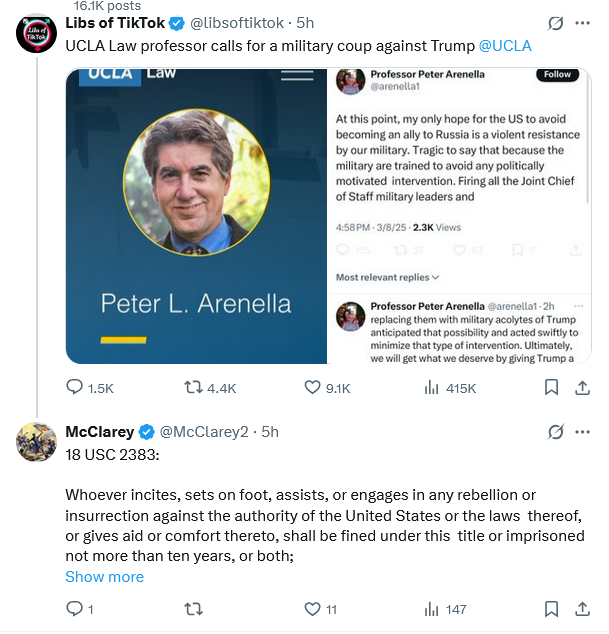Image resolution: width=609 pixels, height=634 pixels.
Task: Open Grok icon on Libs of TikTok post
Action: (x=555, y=22)
